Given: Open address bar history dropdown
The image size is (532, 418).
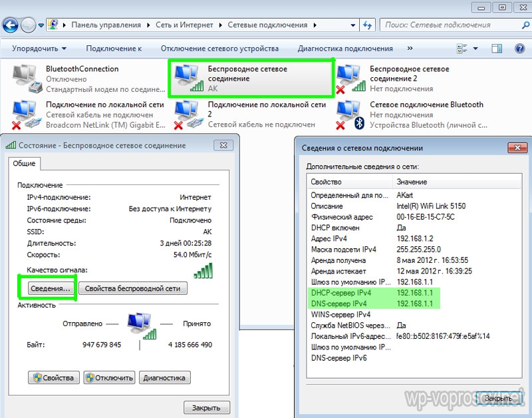Looking at the screenshot, I should (353, 25).
